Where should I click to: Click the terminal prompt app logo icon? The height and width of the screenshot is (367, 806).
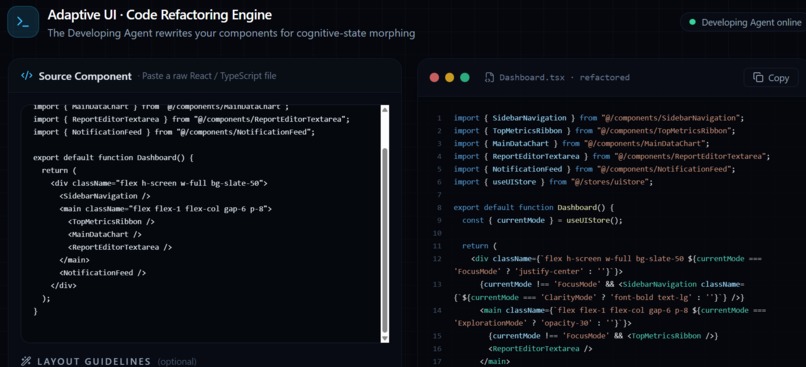point(23,22)
